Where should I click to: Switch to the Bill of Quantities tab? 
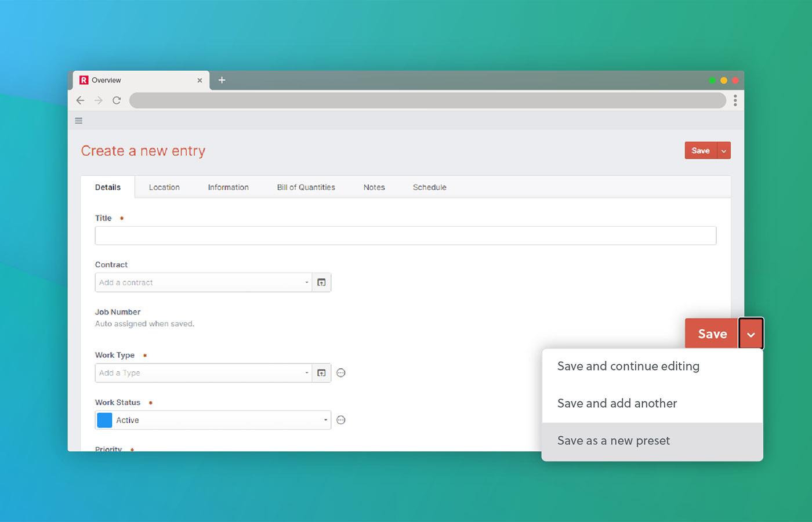[x=306, y=187]
